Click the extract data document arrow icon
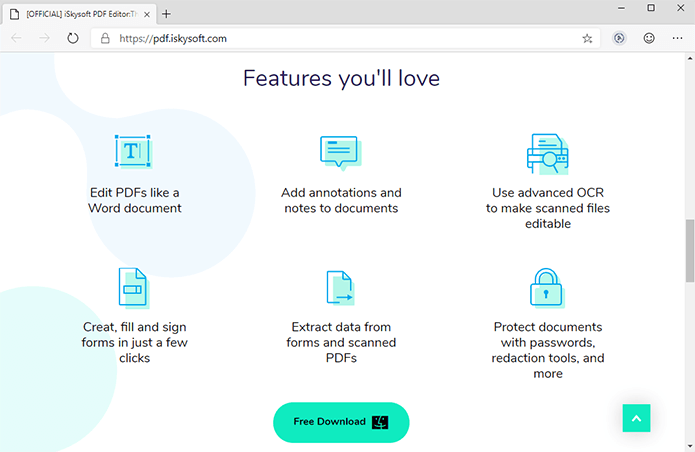 coord(340,288)
